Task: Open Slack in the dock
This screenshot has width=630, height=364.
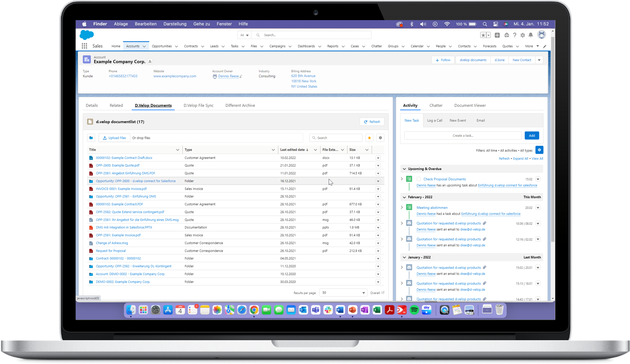Action: (328, 310)
